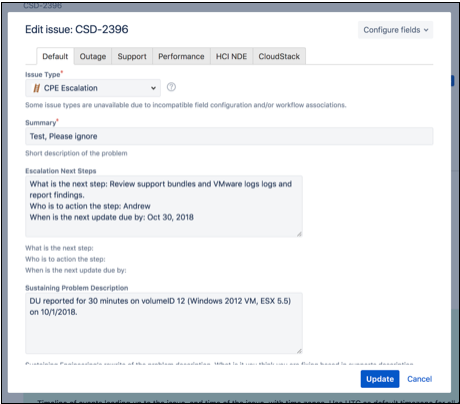
Task: Click the Edit issue: CSD-2396 dialog title
Action: 77,29
